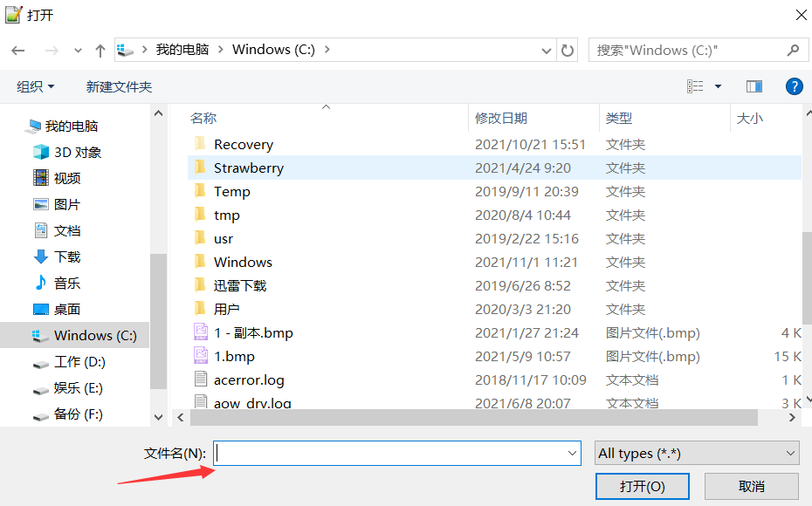This screenshot has width=812, height=506.
Task: Select the acerror.log text file
Action: pyautogui.click(x=249, y=379)
